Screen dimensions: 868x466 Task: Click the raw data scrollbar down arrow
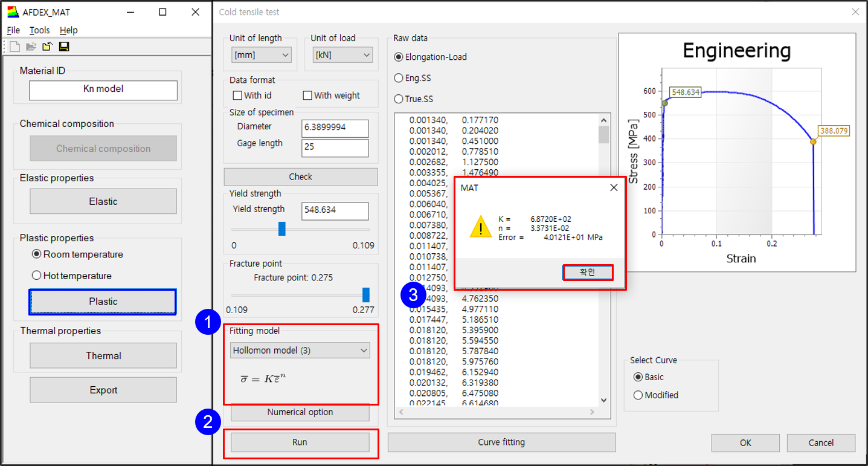603,400
